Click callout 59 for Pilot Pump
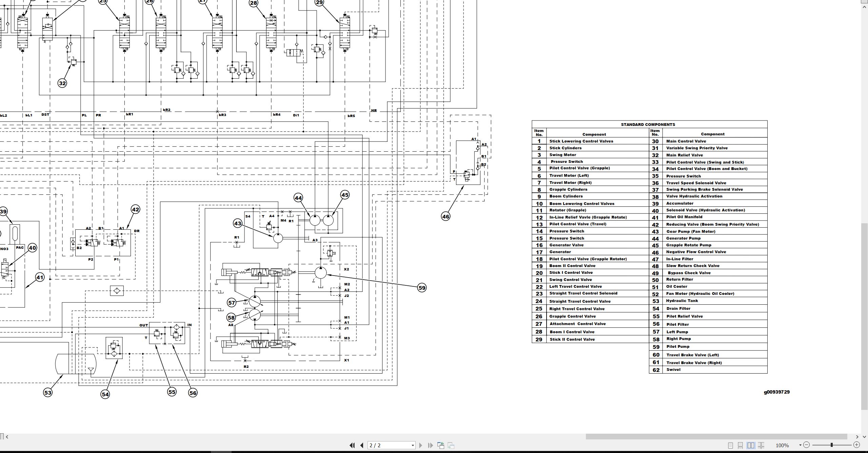Screen dimensions: 868x453 [422, 288]
